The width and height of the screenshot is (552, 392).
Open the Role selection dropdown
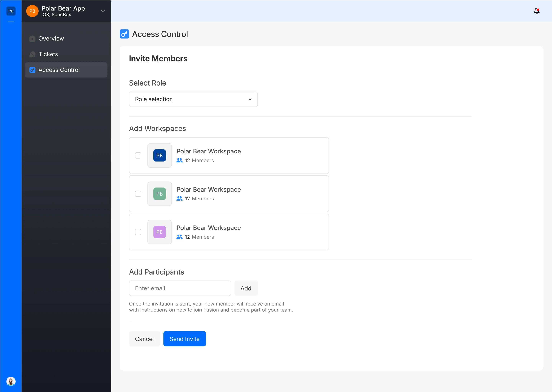tap(193, 99)
